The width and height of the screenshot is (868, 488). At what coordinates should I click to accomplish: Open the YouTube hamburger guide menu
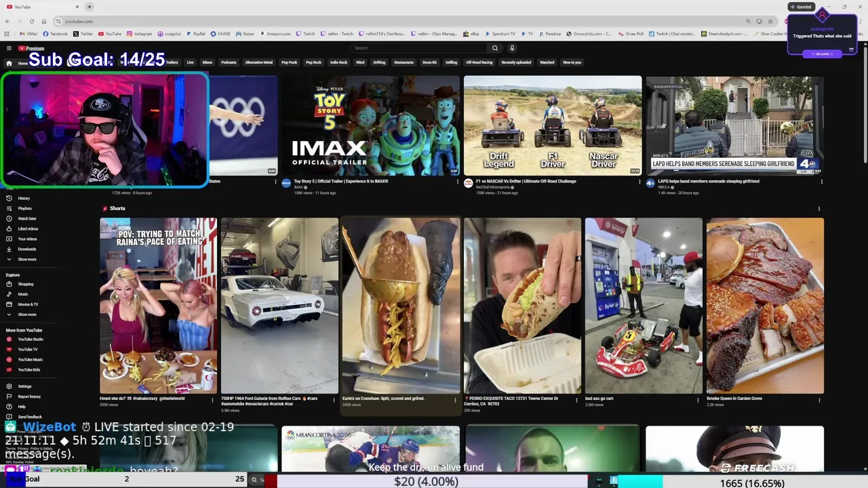(x=9, y=48)
